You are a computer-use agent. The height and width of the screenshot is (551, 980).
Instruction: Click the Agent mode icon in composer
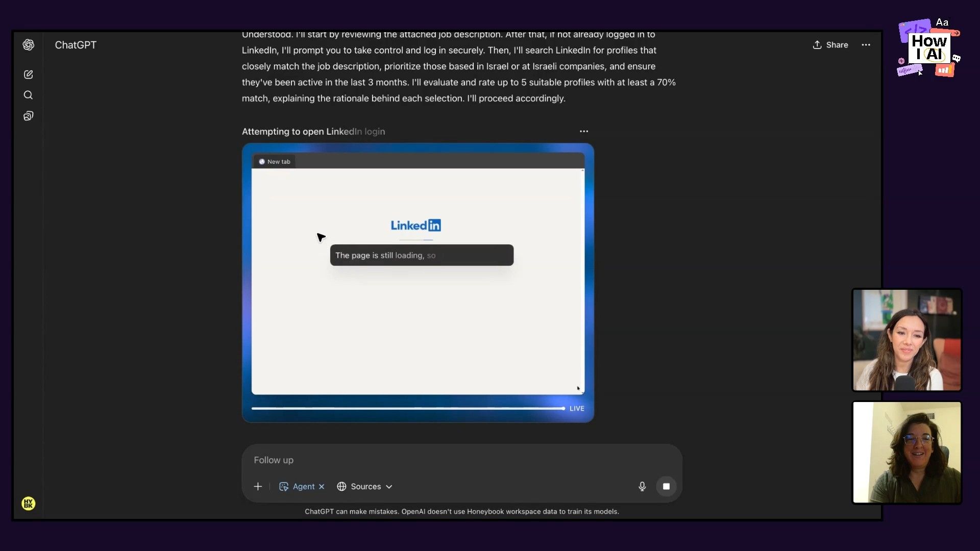click(284, 487)
